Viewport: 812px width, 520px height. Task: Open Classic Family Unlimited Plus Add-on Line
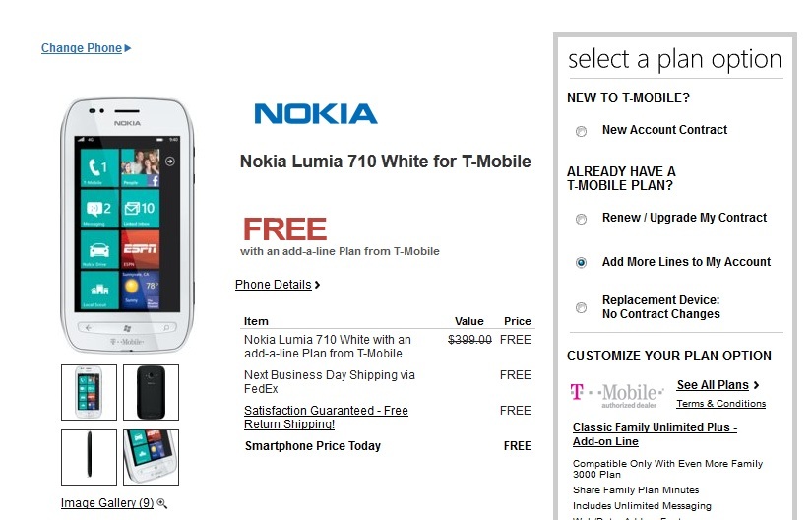(656, 434)
